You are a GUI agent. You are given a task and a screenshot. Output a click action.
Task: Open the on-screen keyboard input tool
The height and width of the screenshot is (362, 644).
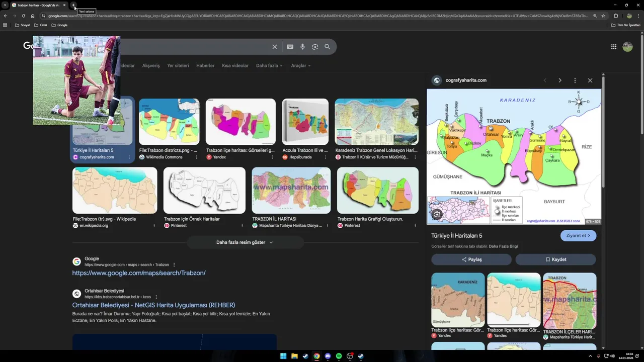click(290, 47)
